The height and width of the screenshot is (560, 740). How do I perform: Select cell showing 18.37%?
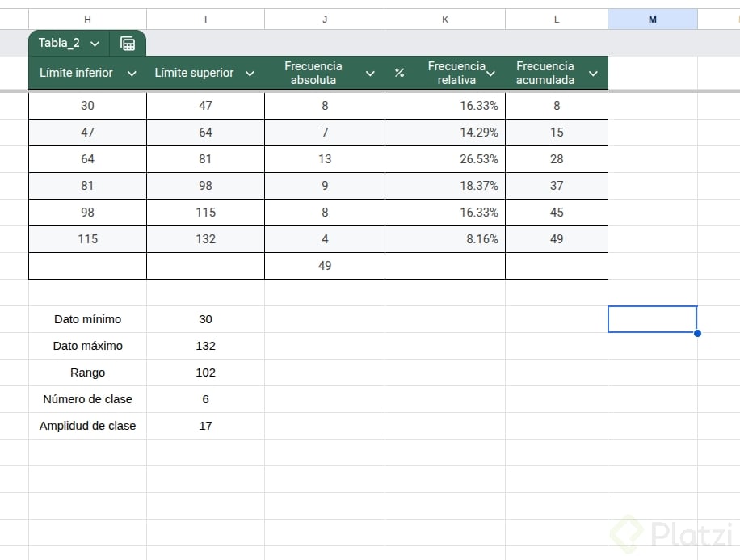tap(445, 186)
